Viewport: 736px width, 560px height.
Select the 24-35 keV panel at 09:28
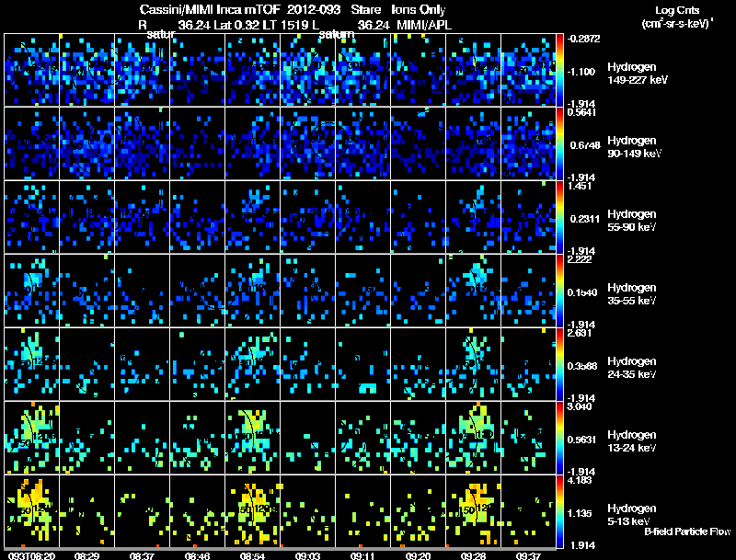coord(473,364)
